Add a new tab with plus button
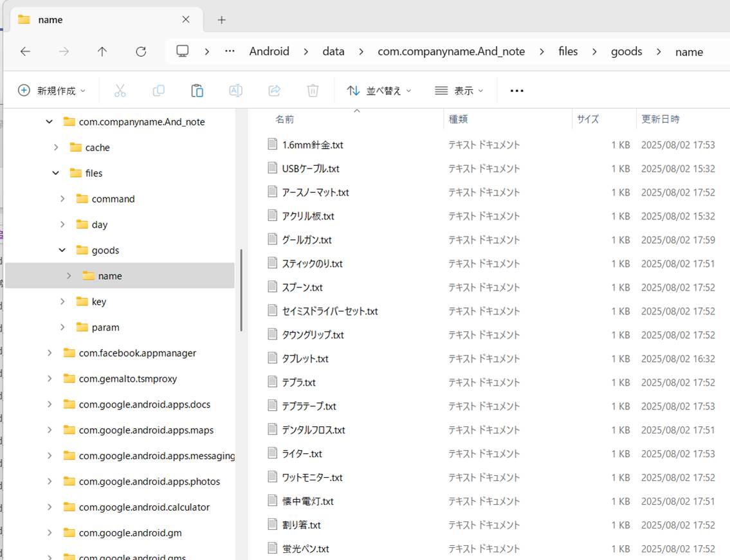 [x=221, y=20]
